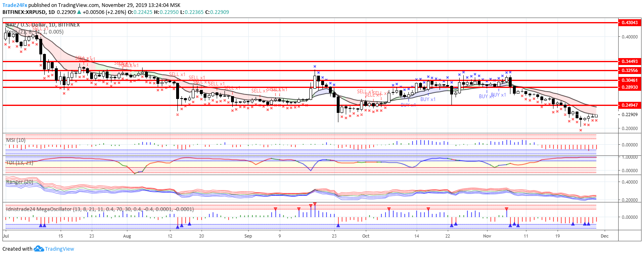Select the 0.24947 red price label

click(x=630, y=105)
